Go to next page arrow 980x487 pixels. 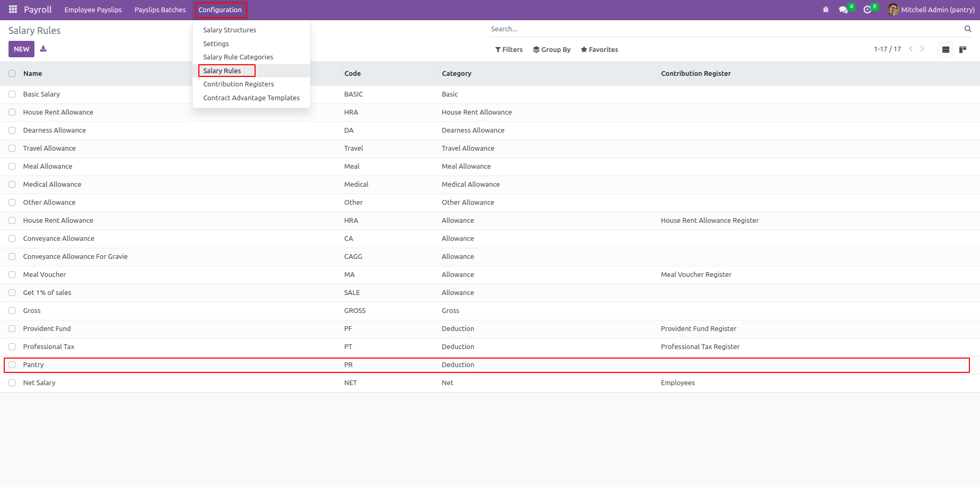[923, 49]
